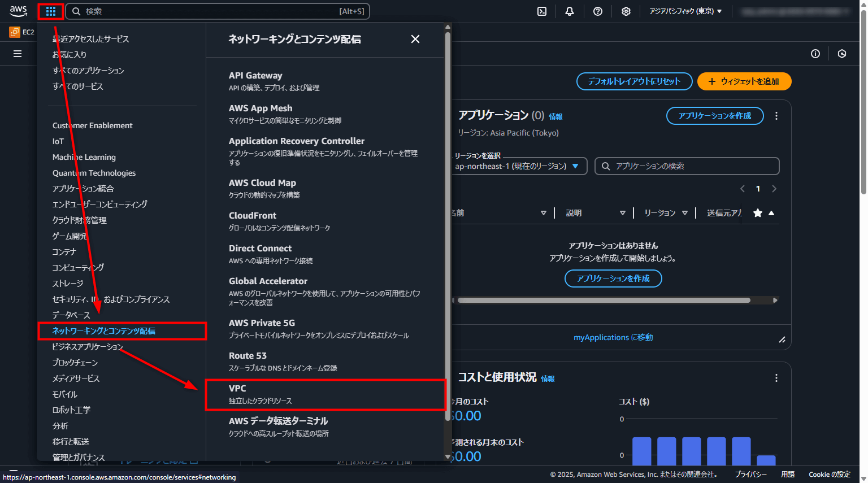Select Quantum Technologies category
The width and height of the screenshot is (868, 483).
pyautogui.click(x=94, y=173)
